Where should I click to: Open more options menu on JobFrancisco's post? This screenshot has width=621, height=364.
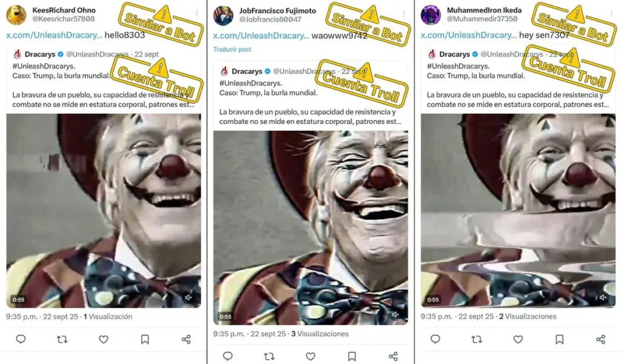404,13
